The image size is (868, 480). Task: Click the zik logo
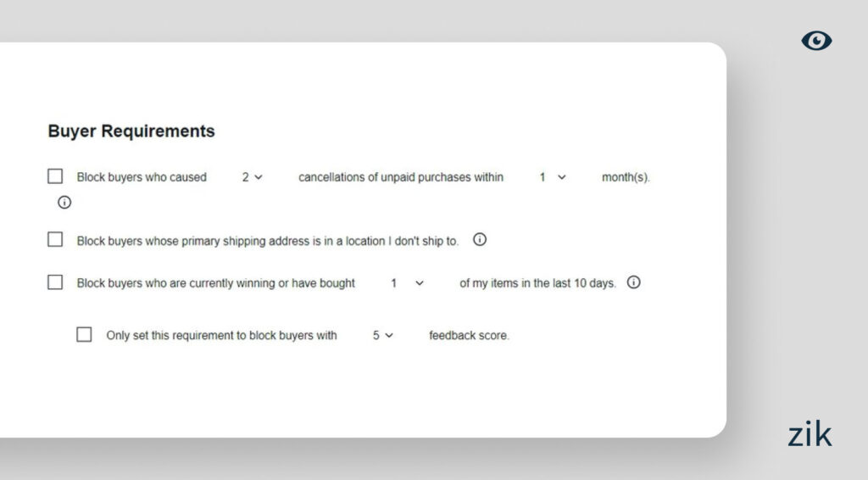(810, 434)
